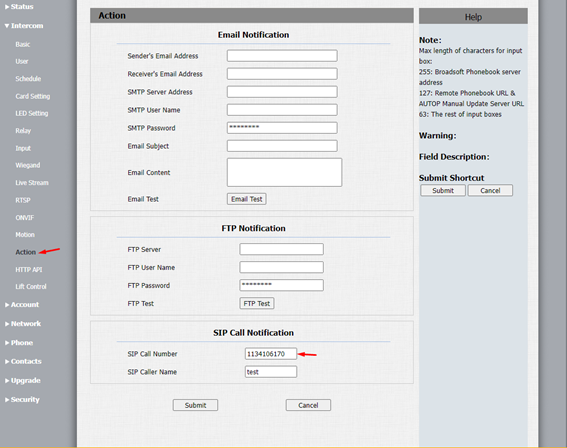The height and width of the screenshot is (448, 567).
Task: Click the Email Test button
Action: (x=247, y=199)
